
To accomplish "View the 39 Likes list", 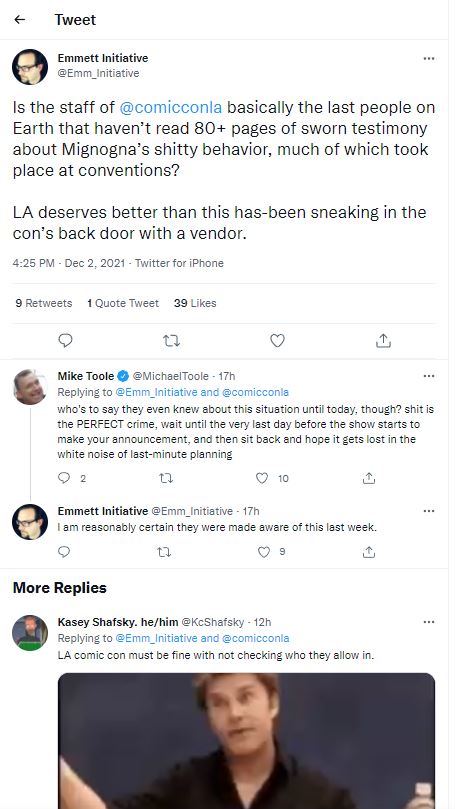I will pos(195,303).
